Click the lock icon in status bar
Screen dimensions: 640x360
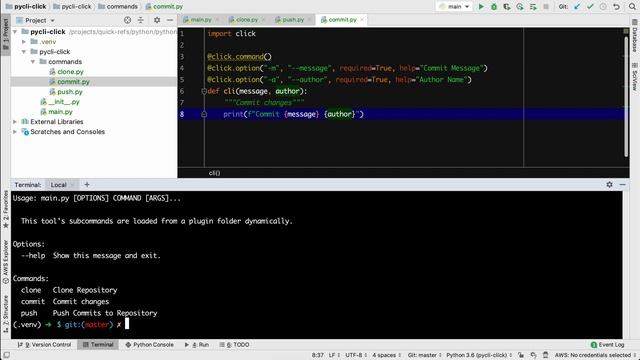pos(521,355)
